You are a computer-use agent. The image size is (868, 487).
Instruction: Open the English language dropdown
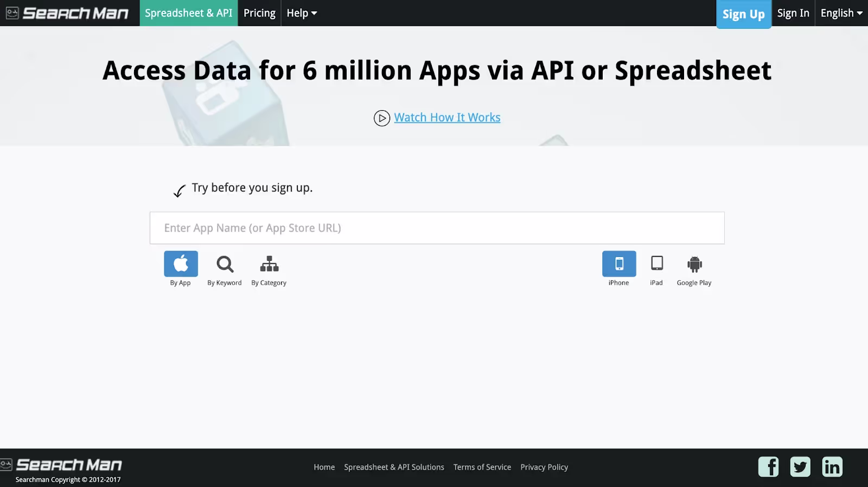pyautogui.click(x=841, y=13)
